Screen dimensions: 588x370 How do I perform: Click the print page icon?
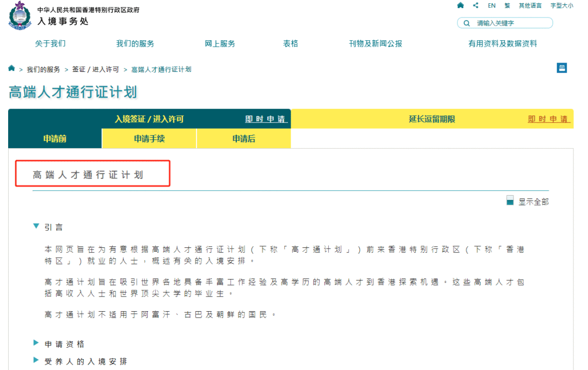click(561, 68)
